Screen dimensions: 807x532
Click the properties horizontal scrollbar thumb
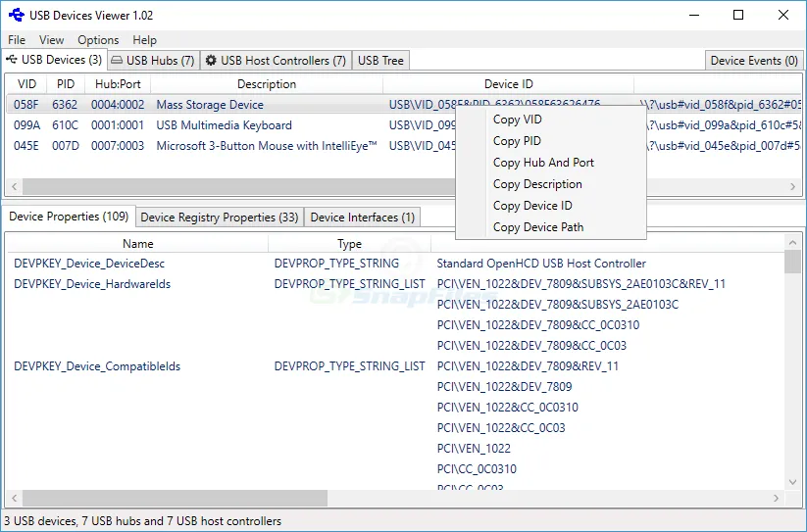pos(175,498)
